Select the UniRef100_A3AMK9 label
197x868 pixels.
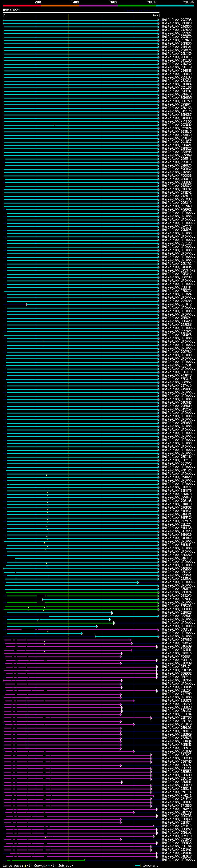(x=176, y=74)
